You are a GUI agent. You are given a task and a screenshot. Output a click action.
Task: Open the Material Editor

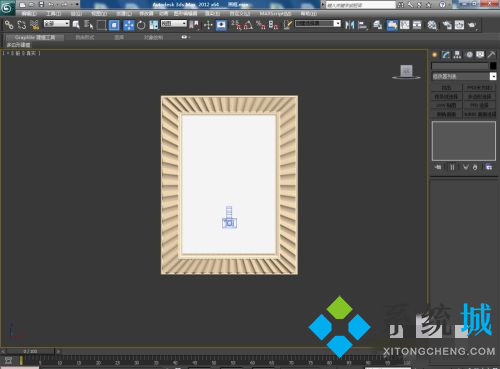pyautogui.click(x=432, y=25)
